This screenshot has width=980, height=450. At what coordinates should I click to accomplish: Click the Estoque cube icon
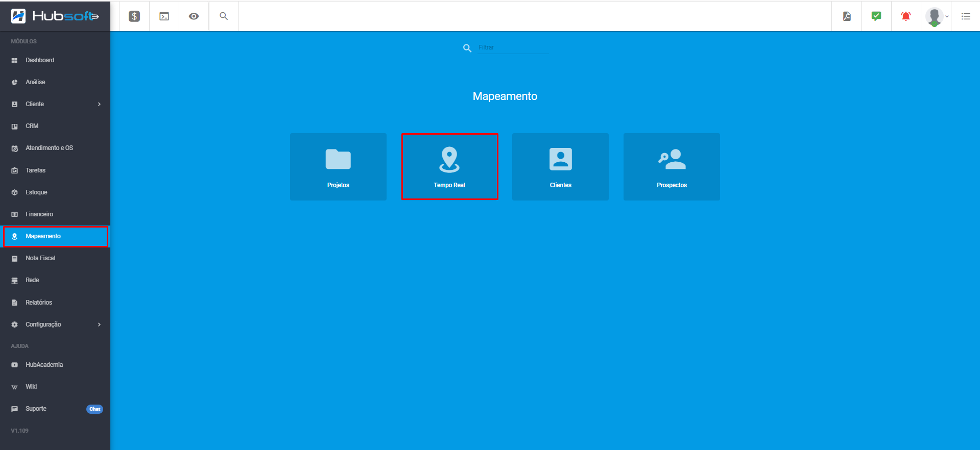pos(14,192)
